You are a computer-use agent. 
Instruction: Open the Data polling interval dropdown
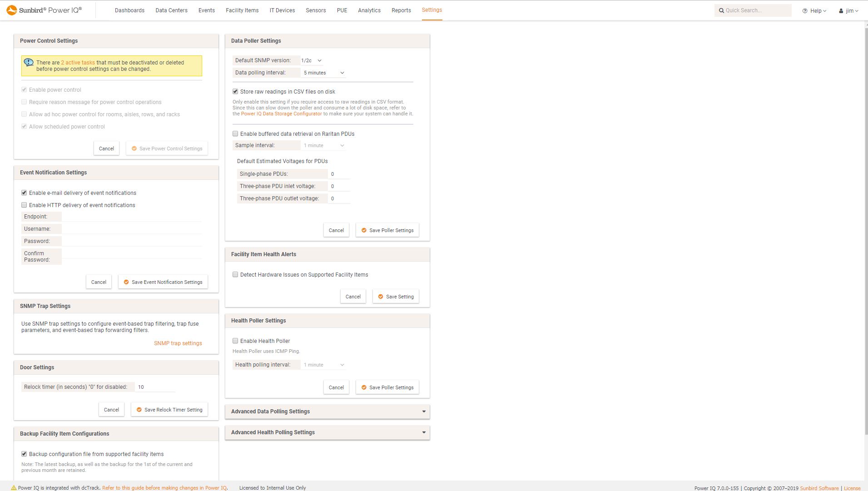(x=323, y=73)
